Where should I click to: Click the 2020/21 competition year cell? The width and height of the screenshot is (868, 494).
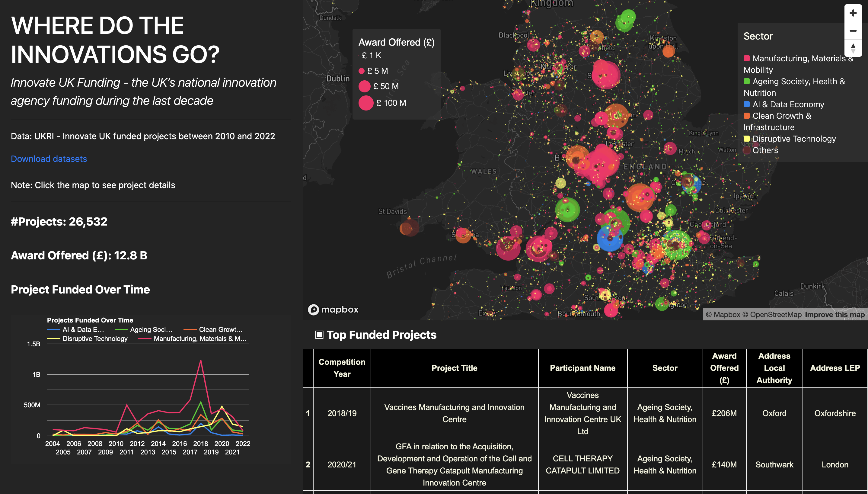click(342, 465)
